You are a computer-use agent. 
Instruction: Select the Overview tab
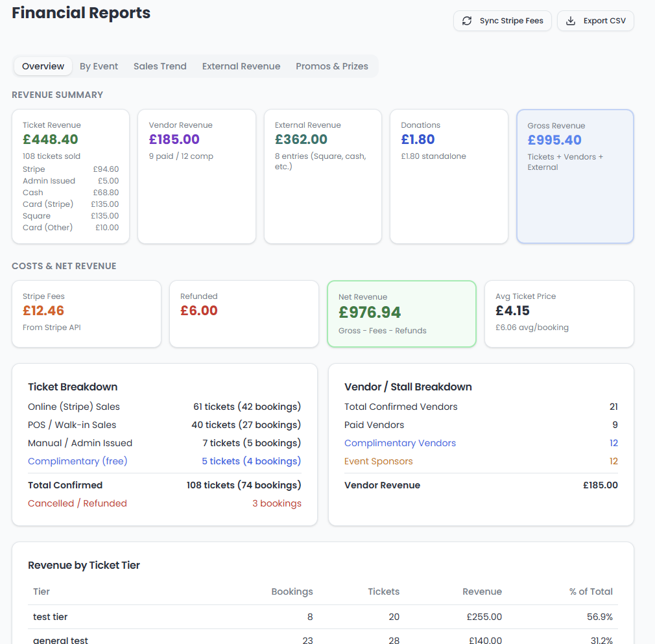click(43, 66)
